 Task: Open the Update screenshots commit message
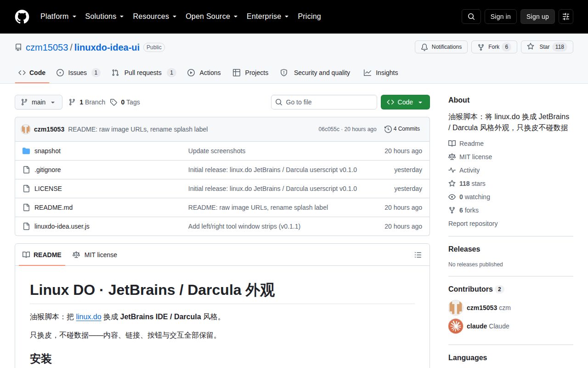pos(217,151)
